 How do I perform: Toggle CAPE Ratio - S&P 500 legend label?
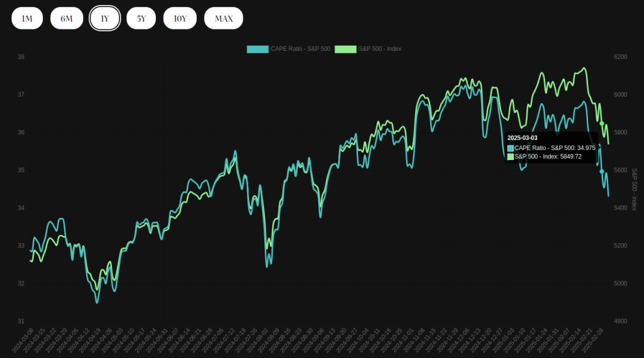pyautogui.click(x=300, y=49)
